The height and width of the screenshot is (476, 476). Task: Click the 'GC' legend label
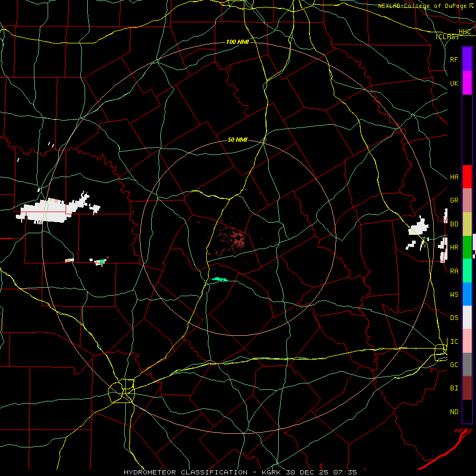pyautogui.click(x=454, y=365)
